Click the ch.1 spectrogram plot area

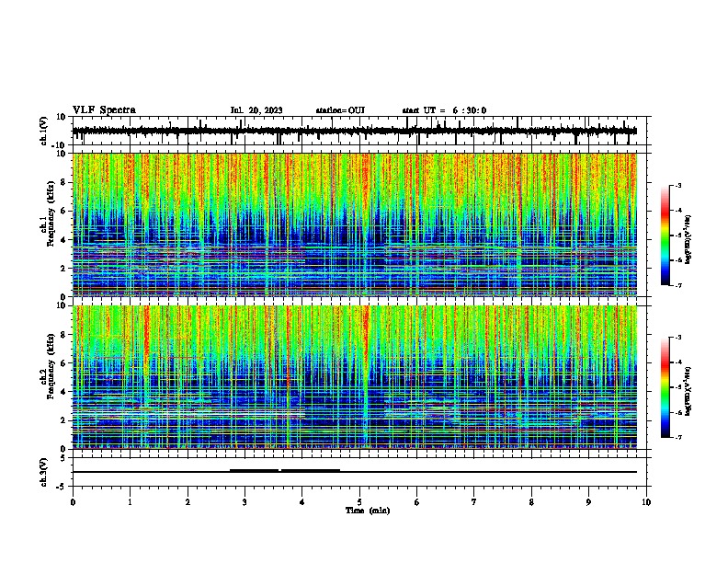(x=355, y=224)
